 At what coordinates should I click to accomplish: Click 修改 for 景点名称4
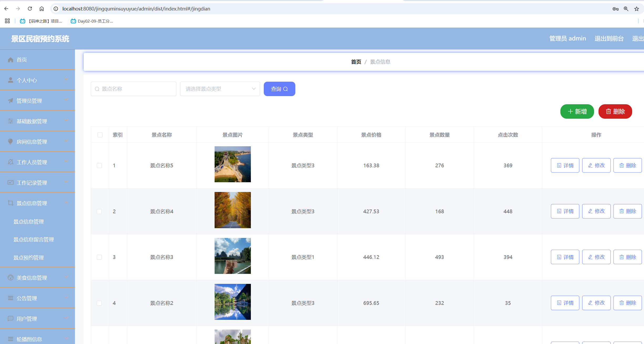[x=596, y=211]
